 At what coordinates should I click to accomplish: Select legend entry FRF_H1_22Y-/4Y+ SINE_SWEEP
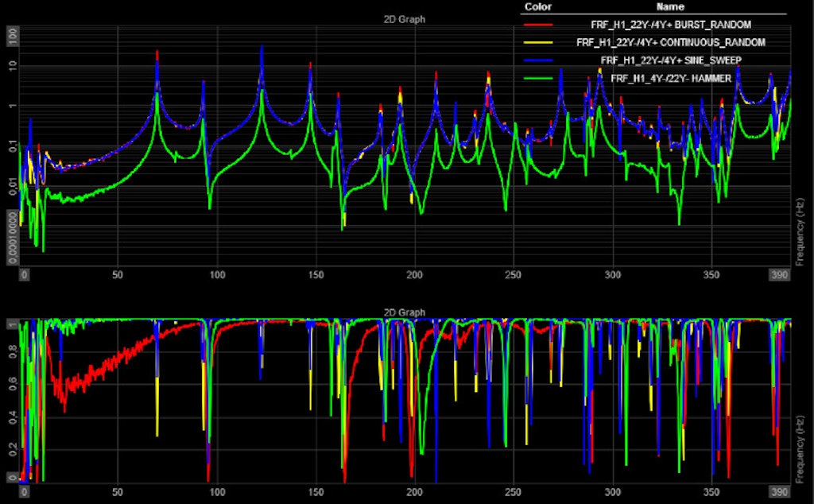(671, 60)
